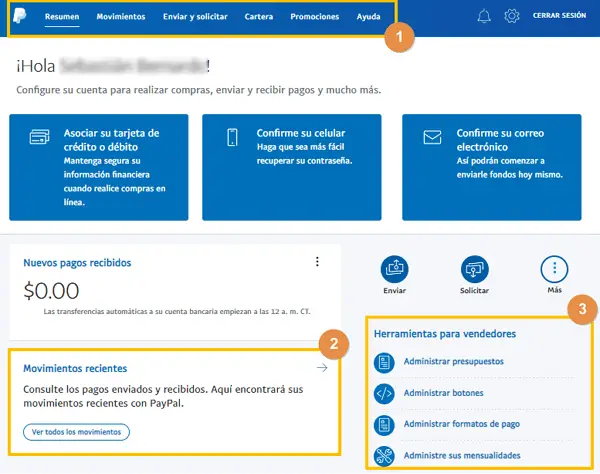Click CERRAR SESIÓN to log out
Viewport: 600px width, 474px height.
[x=559, y=15]
